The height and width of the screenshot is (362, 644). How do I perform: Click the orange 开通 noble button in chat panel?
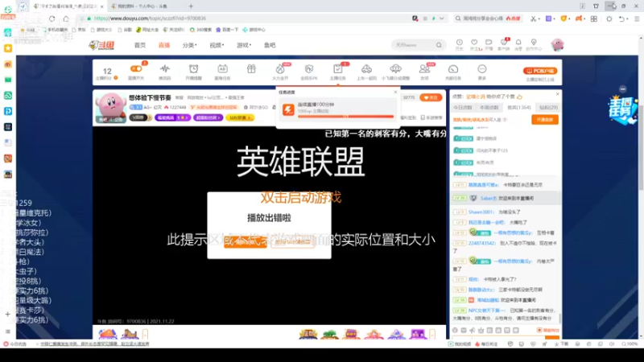(x=545, y=119)
